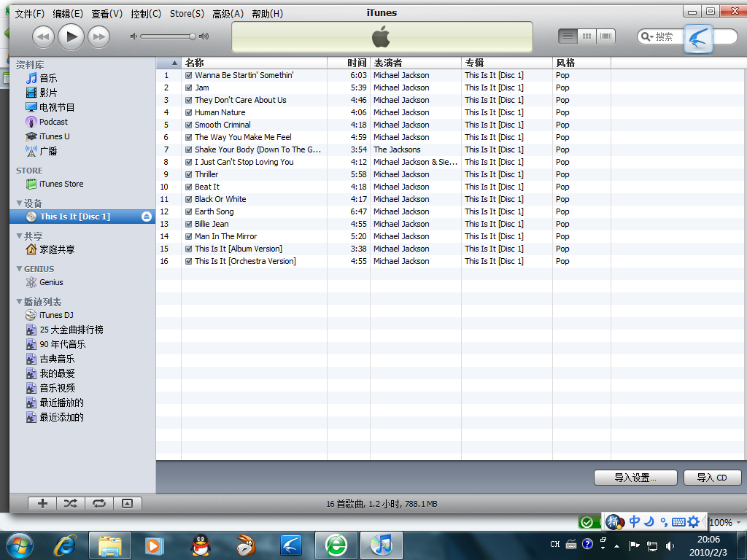Open iTunes U in sidebar

(47, 136)
